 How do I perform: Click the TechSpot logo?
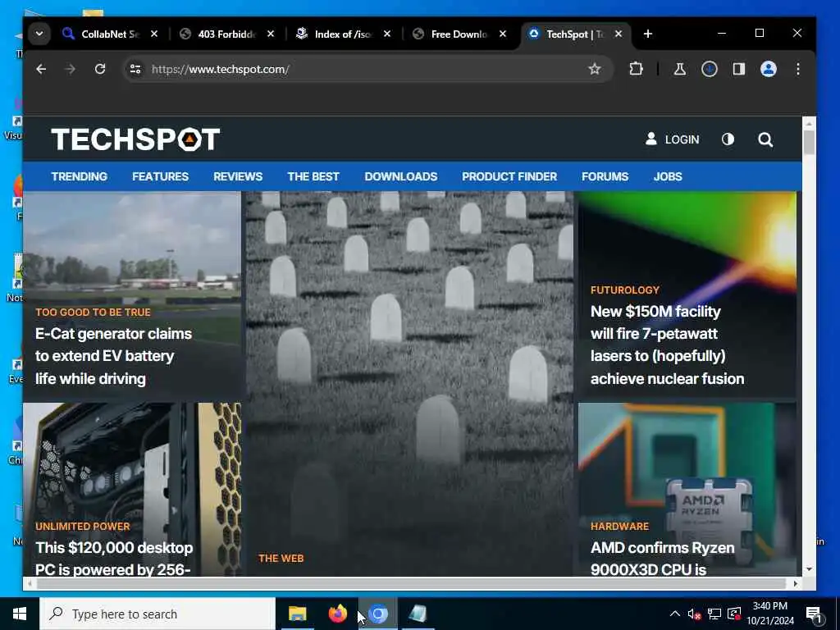[x=135, y=139]
